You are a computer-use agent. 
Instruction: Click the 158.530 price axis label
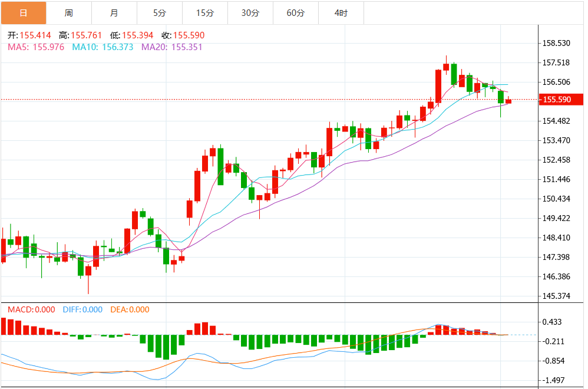(556, 43)
